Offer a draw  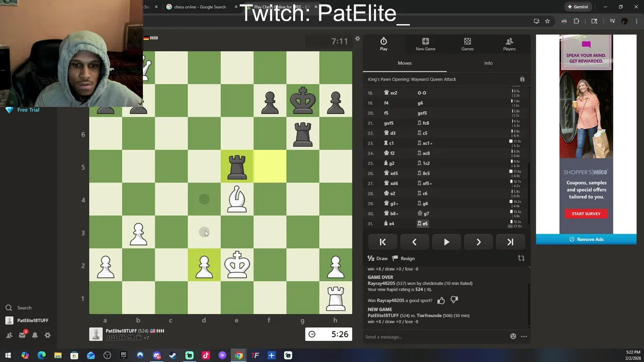[378, 258]
